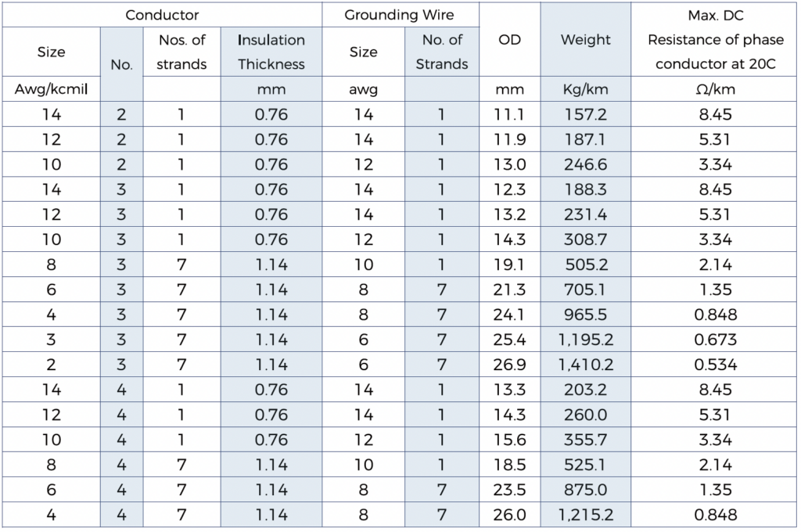
Task: Select the weight cell 1,215.2
Action: (585, 515)
